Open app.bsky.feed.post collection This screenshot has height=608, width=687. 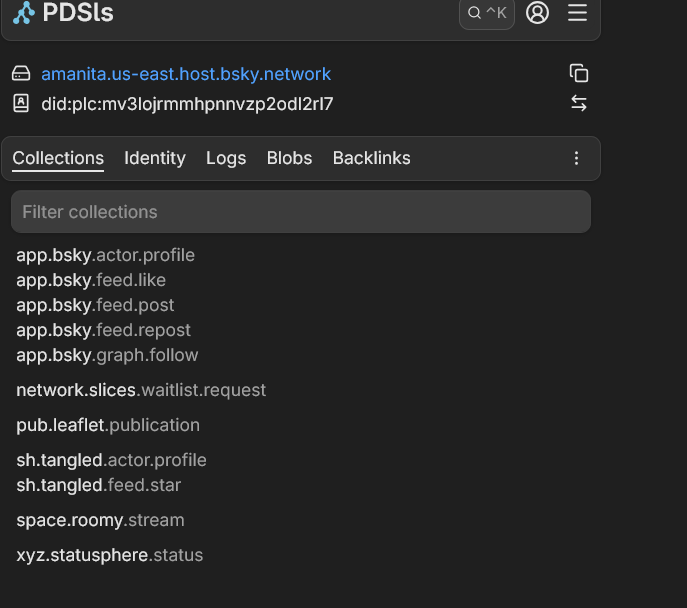[95, 305]
